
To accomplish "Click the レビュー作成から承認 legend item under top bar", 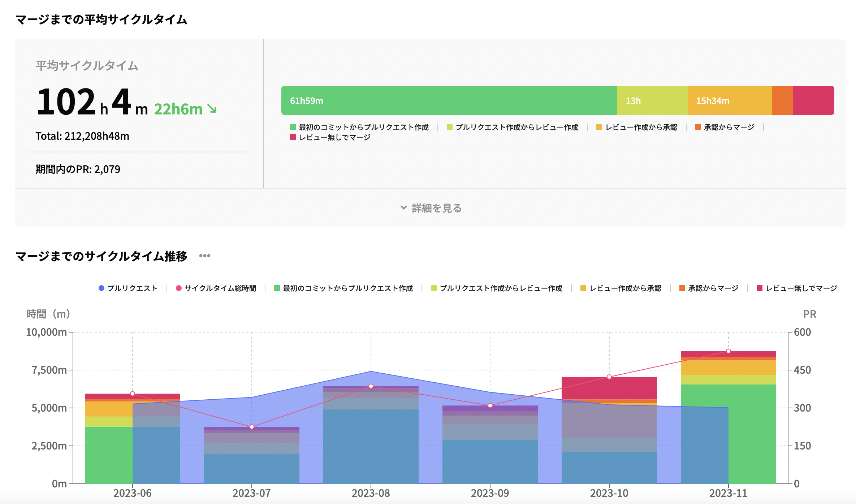I will pos(637,127).
